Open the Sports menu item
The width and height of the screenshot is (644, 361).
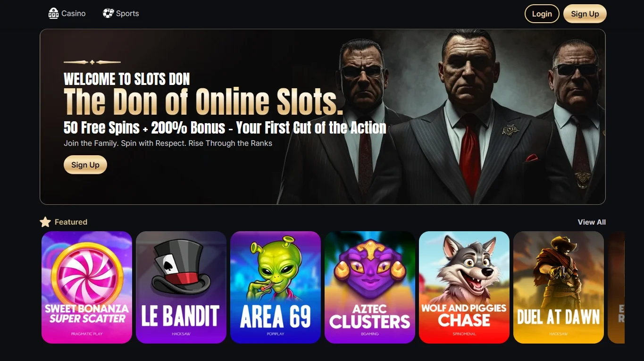point(121,13)
